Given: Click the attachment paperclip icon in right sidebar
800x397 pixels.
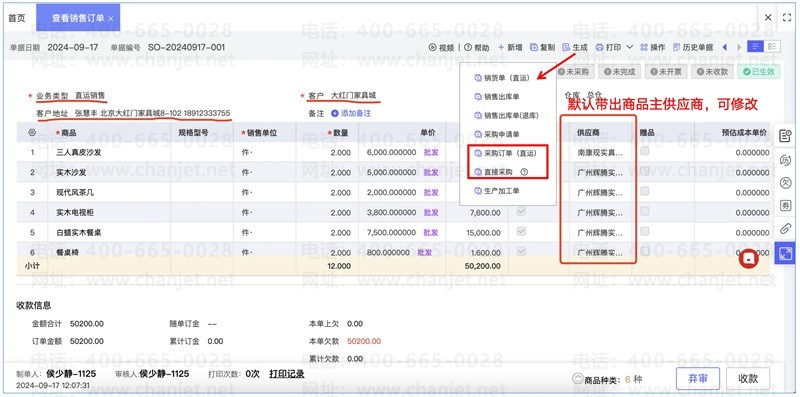Looking at the screenshot, I should pos(785,229).
